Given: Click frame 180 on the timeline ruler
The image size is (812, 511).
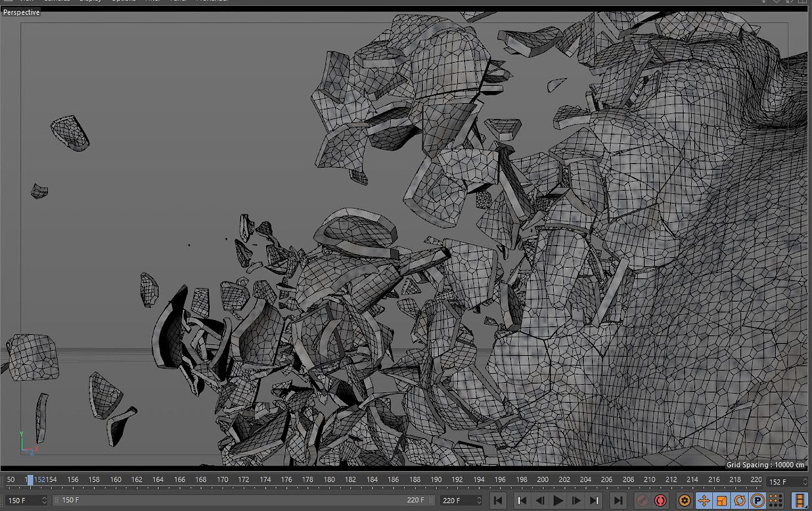Looking at the screenshot, I should [x=329, y=480].
